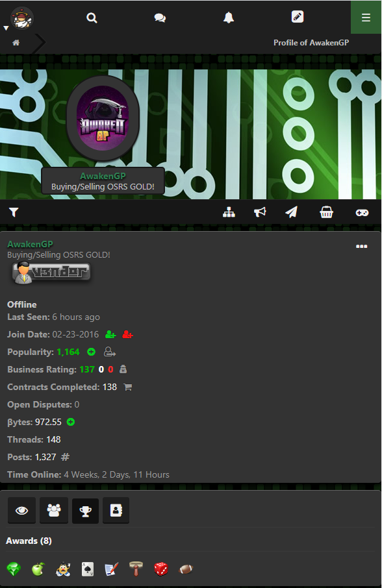Viewport: 382px width, 588px height.
Task: Open the hamburger menu button
Action: 366,18
